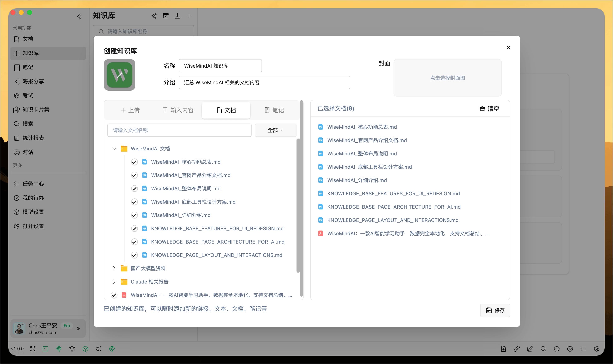Switch to the 上传 tab

tap(130, 110)
